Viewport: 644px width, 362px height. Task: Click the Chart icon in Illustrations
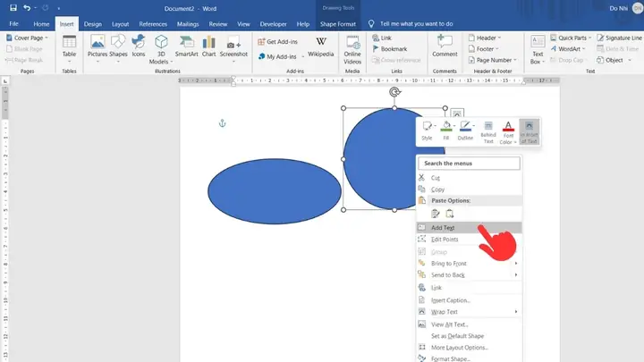point(208,46)
